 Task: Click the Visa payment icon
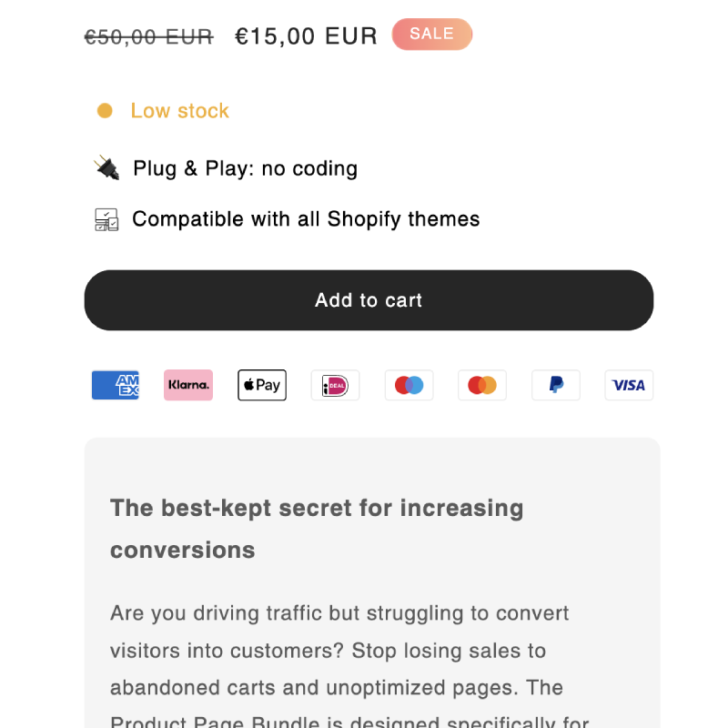tap(629, 385)
